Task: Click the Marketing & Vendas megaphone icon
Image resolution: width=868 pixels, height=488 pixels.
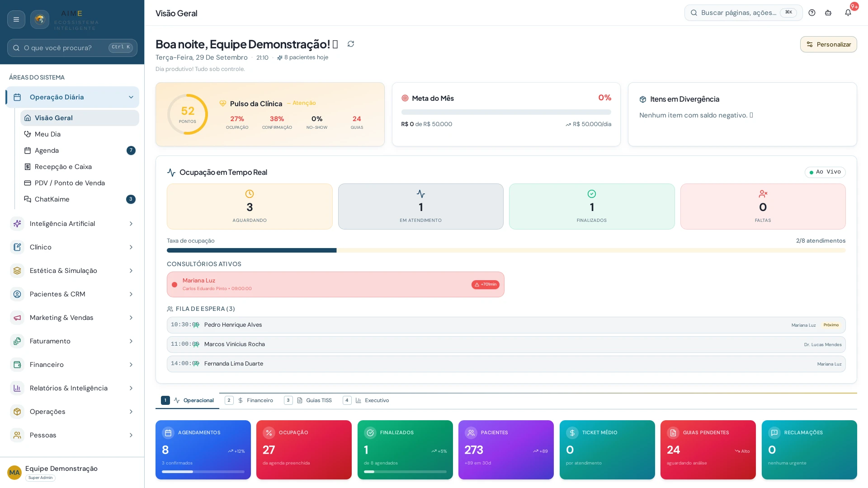Action: pos(17,318)
